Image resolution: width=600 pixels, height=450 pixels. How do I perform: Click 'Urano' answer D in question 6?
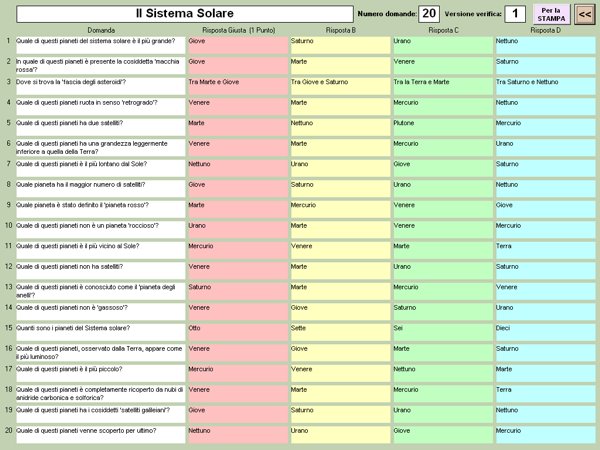tap(545, 148)
